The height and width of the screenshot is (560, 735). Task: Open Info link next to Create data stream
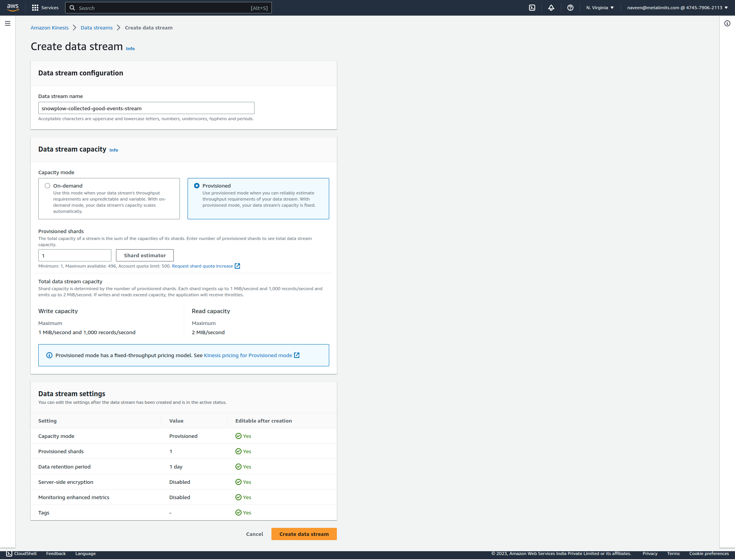tap(130, 49)
